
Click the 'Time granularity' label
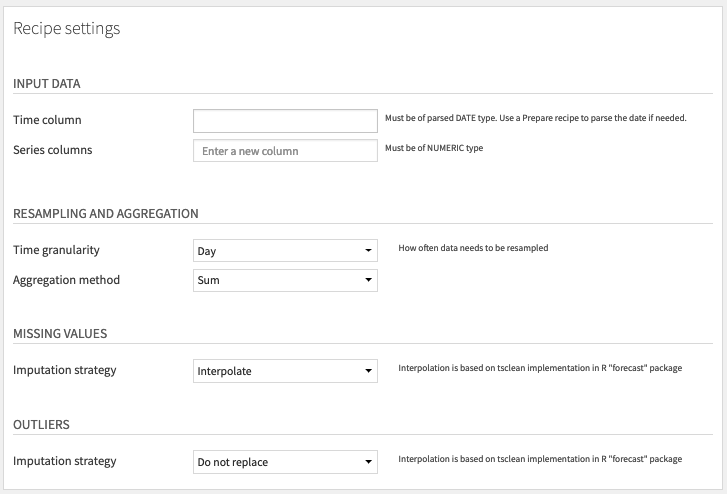pyautogui.click(x=56, y=250)
